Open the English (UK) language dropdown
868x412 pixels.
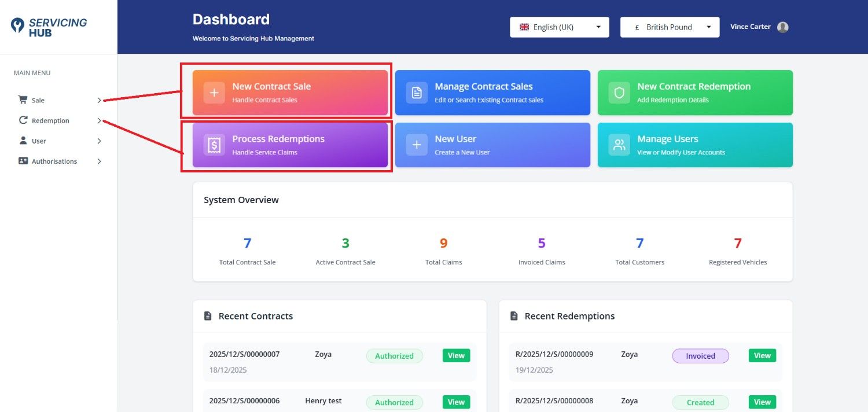coord(559,27)
